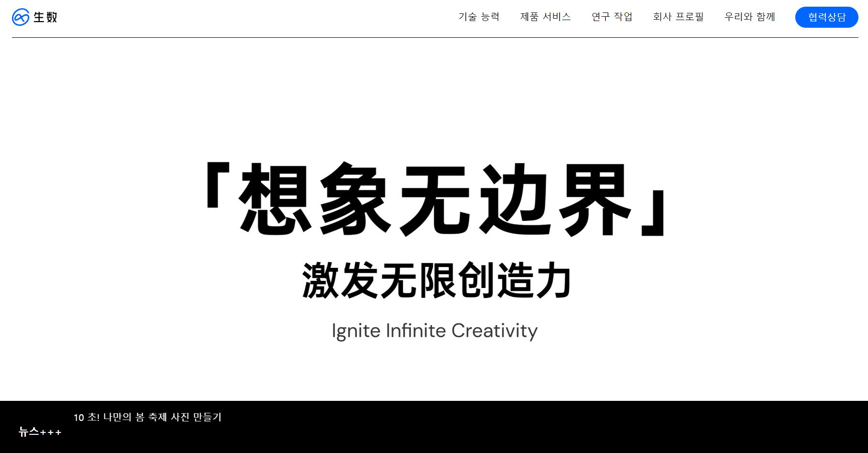Open the 10 초! 나만의 봄 축제 news headline
The height and width of the screenshot is (453, 868).
[147, 417]
